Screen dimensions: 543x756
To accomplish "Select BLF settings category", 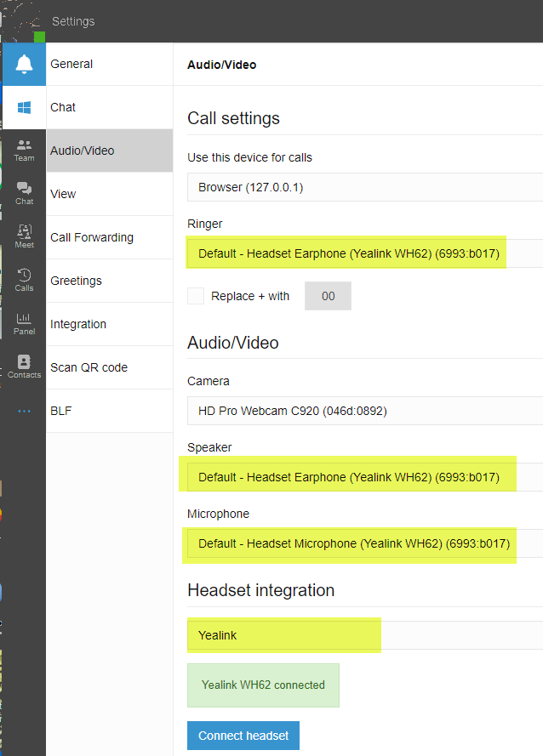I will [110, 412].
